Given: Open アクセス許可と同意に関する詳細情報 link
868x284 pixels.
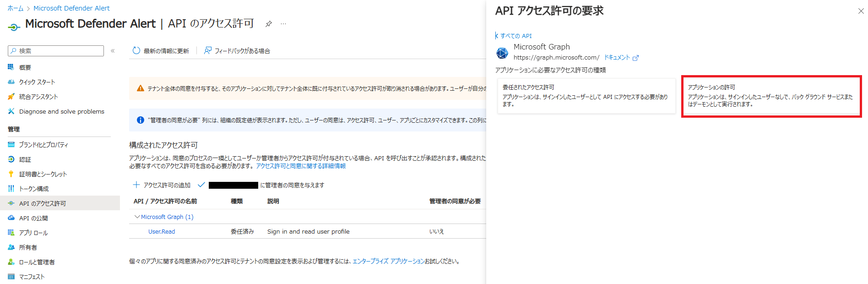Looking at the screenshot, I should pyautogui.click(x=301, y=166).
